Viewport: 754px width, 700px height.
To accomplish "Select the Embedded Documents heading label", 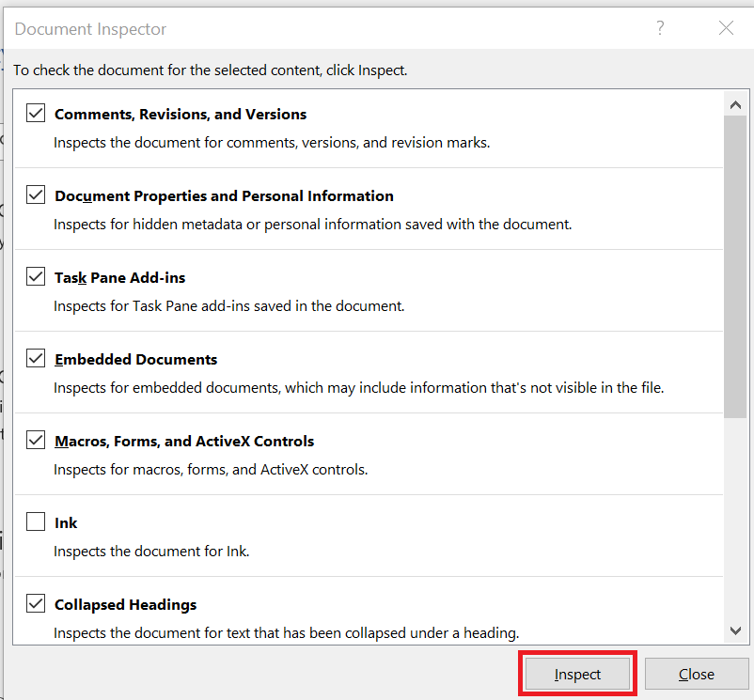I will click(x=136, y=359).
